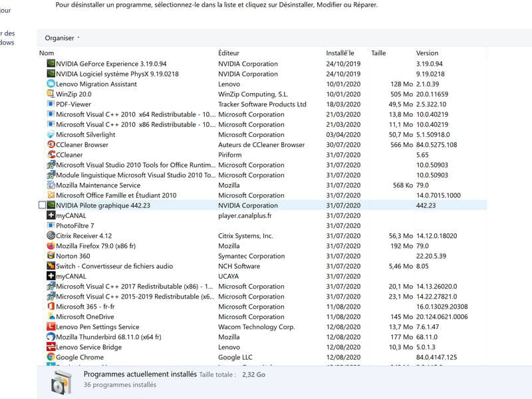Select Microsoft Visual Studio 2010 Tools for Office row
This screenshot has width=532, height=399.
[x=263, y=165]
